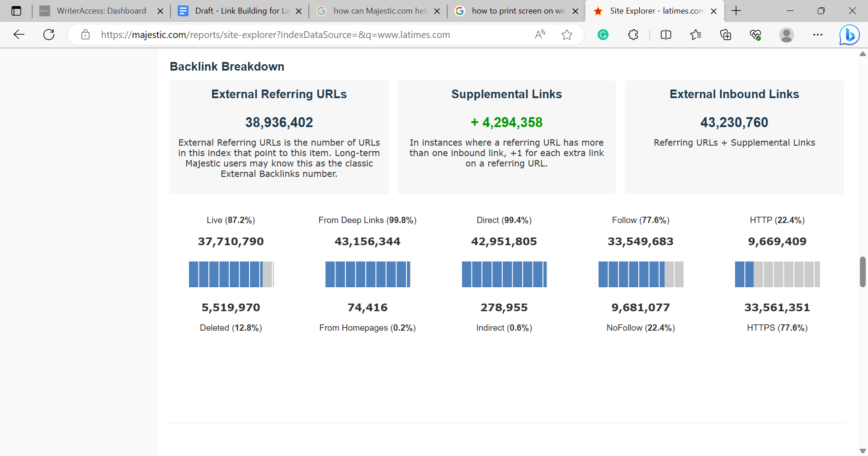Click the Bing Copilot icon

click(849, 34)
